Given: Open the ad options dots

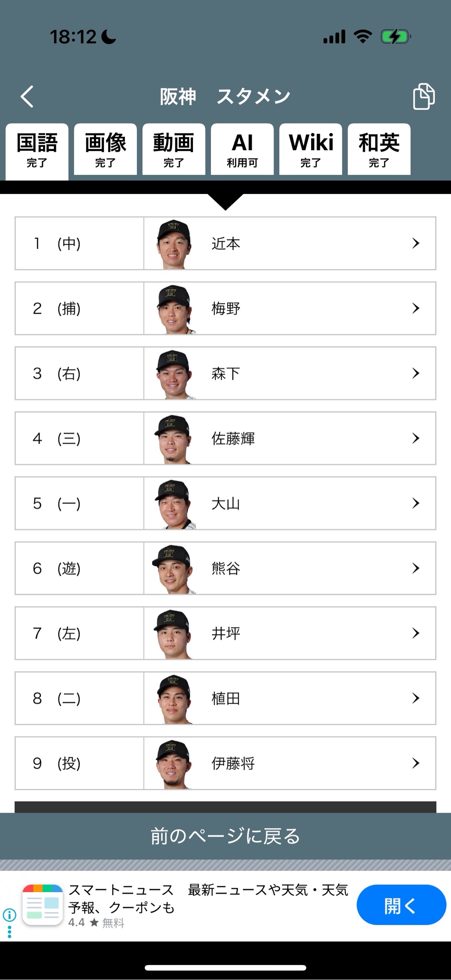Looking at the screenshot, I should point(9,932).
